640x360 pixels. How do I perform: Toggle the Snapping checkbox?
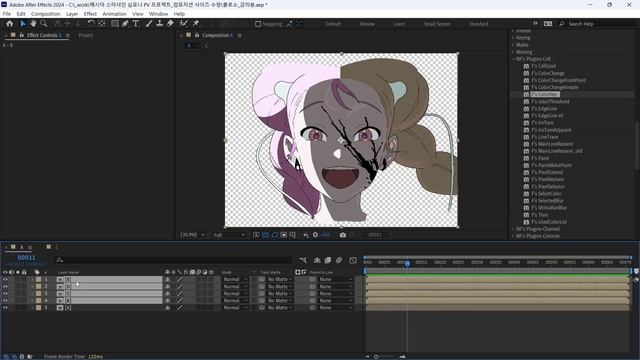coord(258,24)
